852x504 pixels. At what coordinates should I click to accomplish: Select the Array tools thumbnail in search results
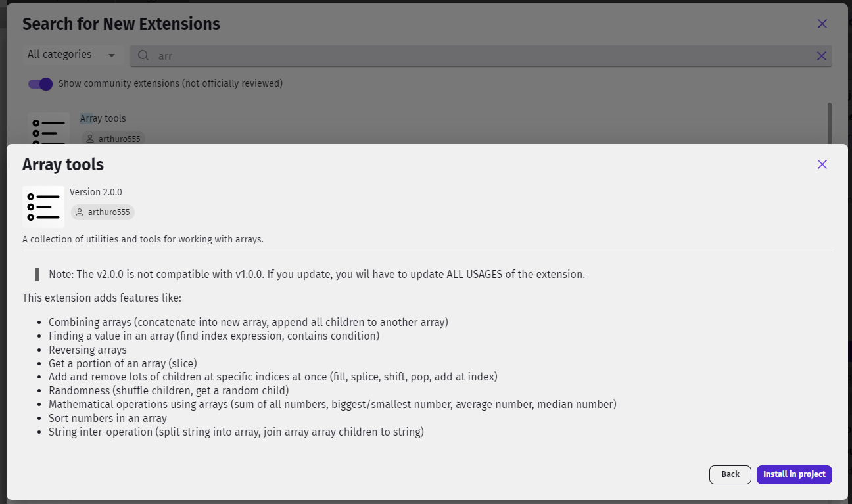(x=49, y=128)
